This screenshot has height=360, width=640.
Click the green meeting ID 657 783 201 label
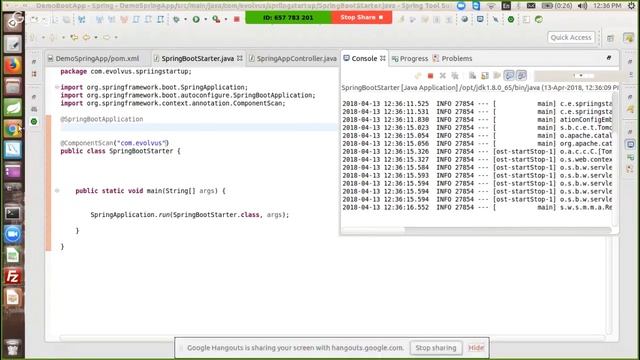pos(288,18)
